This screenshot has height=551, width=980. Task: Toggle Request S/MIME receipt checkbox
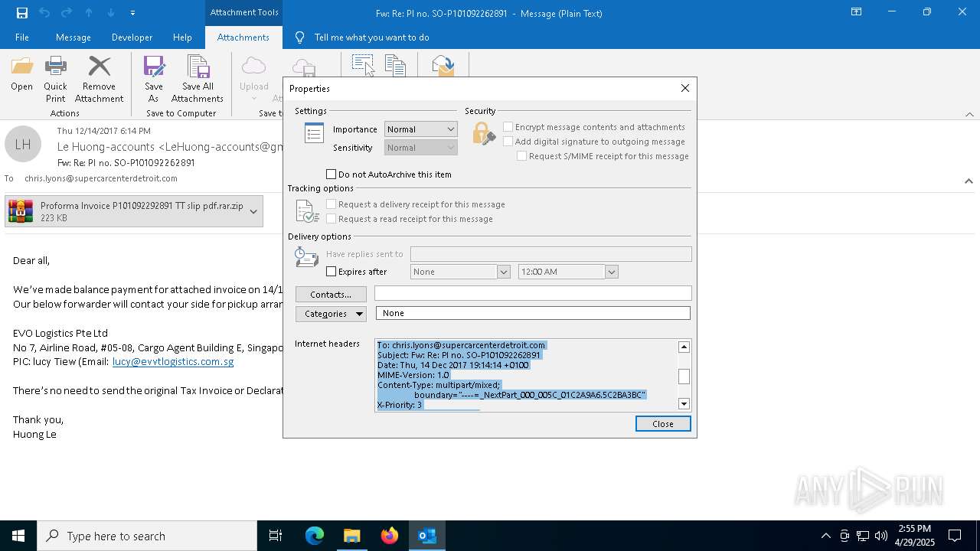pos(522,156)
